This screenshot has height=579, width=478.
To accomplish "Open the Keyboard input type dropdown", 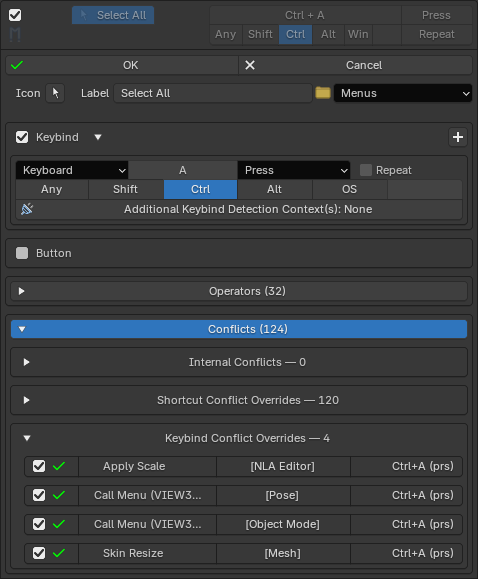I will [72, 170].
